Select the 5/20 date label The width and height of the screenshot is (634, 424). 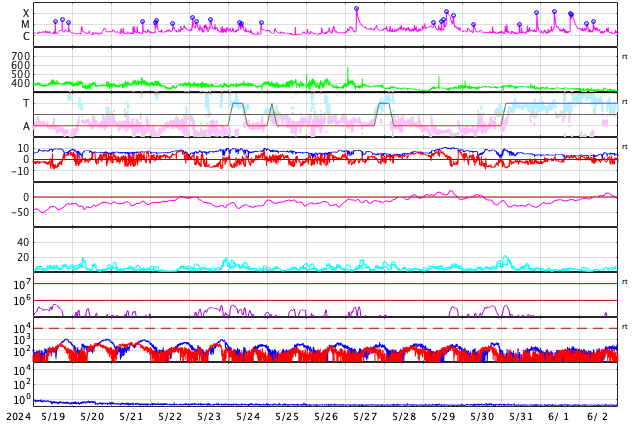pos(92,417)
